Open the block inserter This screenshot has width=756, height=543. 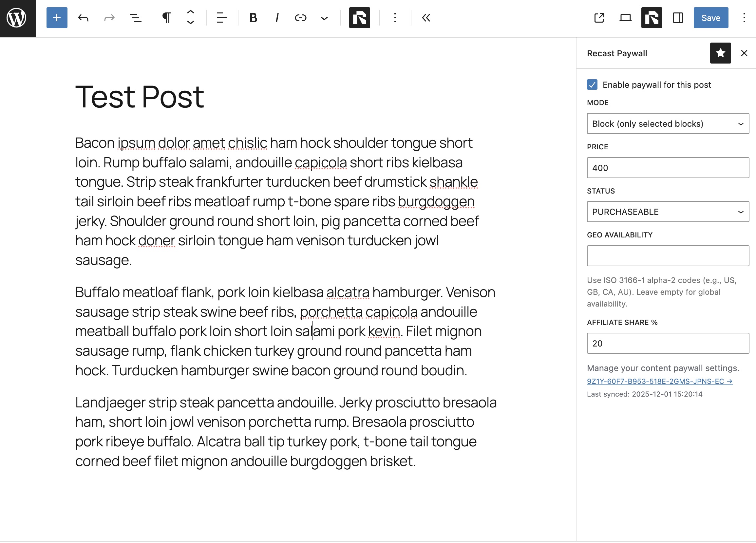[x=57, y=18]
